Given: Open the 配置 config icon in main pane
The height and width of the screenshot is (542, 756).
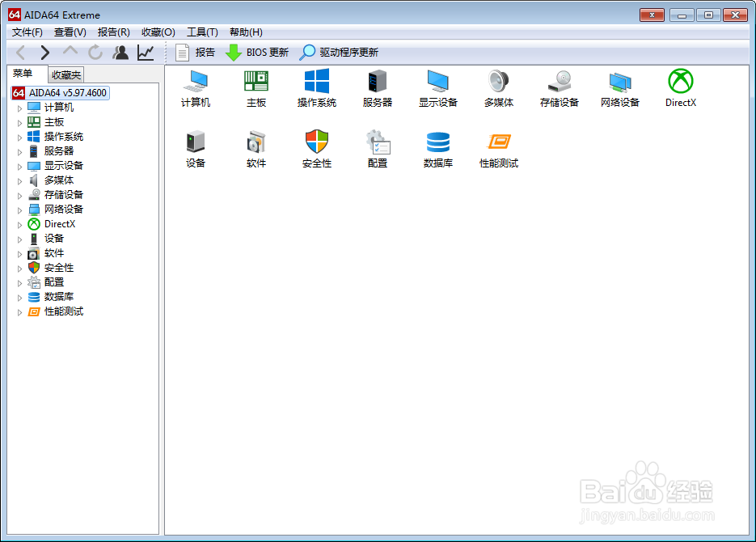Looking at the screenshot, I should tap(378, 149).
